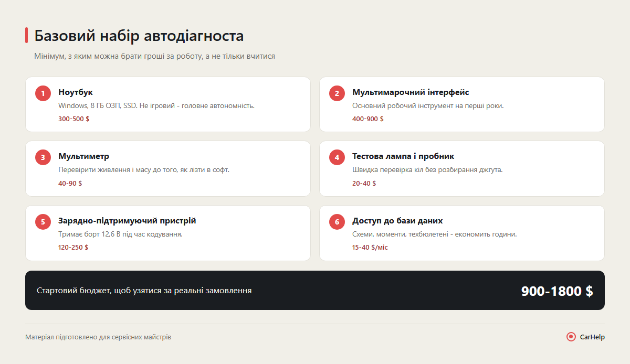
Task: Click the price 120-250 $
Action: (x=73, y=248)
